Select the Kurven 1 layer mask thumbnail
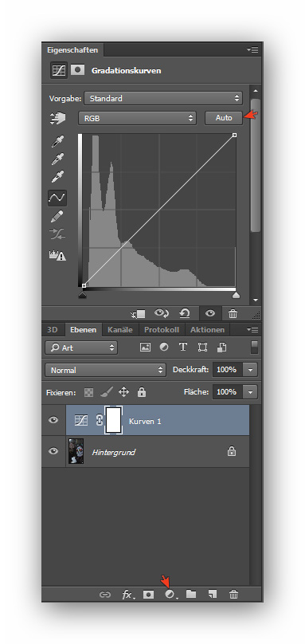The width and height of the screenshot is (305, 644). coord(114,420)
